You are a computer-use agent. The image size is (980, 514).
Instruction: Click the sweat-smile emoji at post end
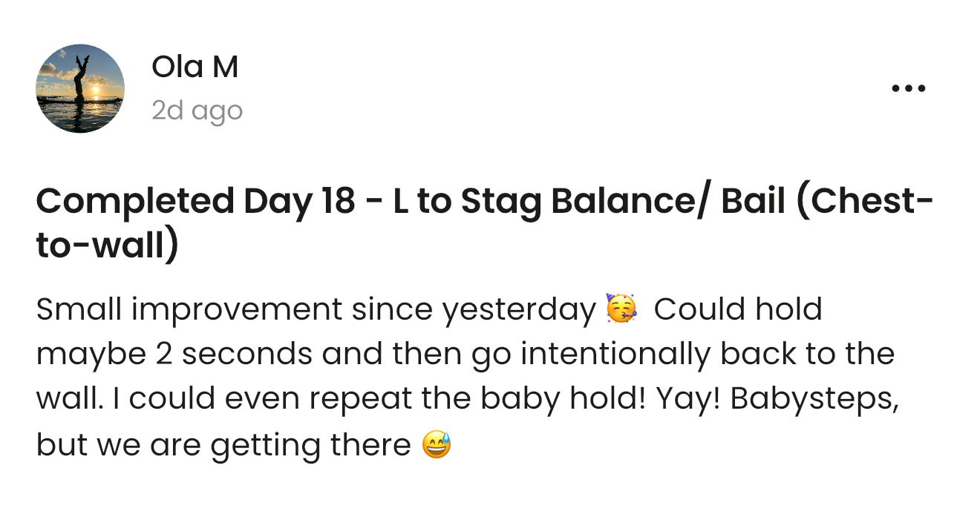point(437,445)
